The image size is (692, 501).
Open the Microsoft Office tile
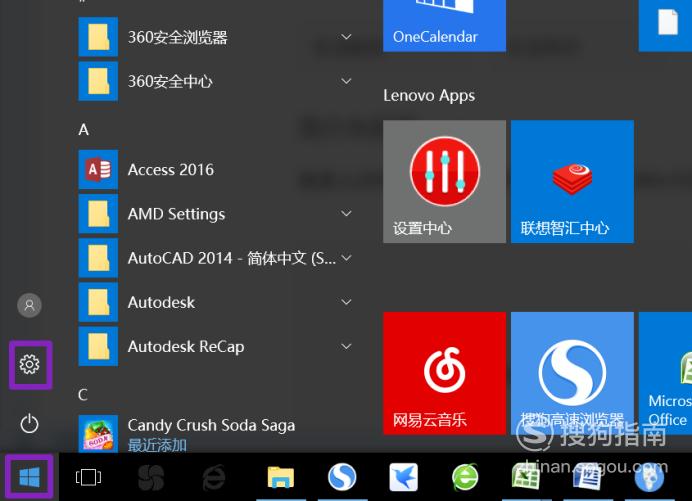point(666,373)
